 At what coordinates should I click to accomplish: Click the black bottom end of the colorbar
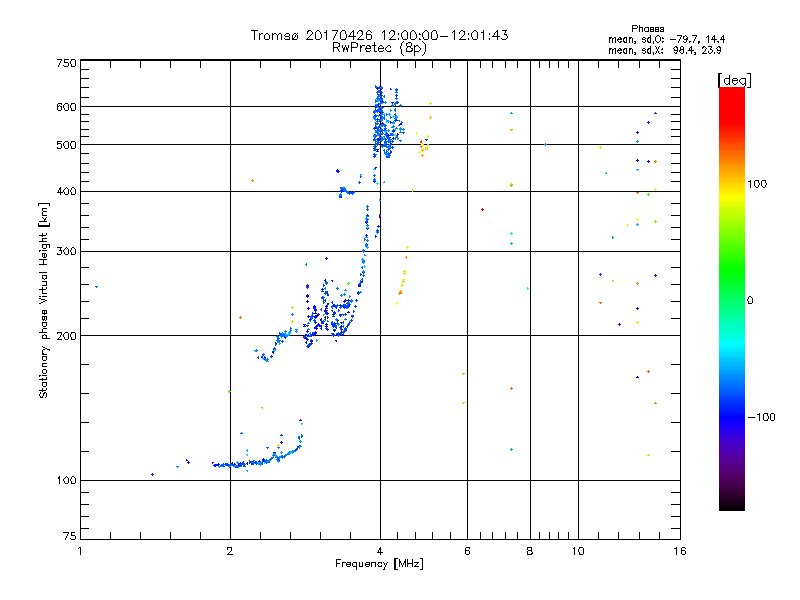(732, 503)
